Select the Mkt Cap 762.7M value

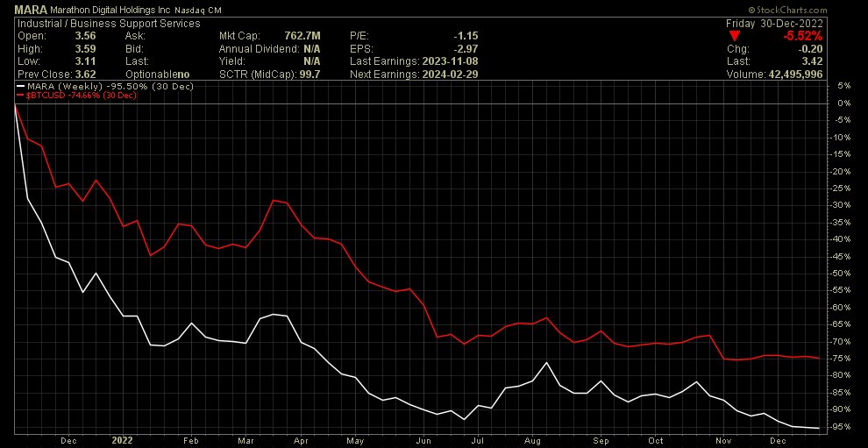tap(302, 36)
